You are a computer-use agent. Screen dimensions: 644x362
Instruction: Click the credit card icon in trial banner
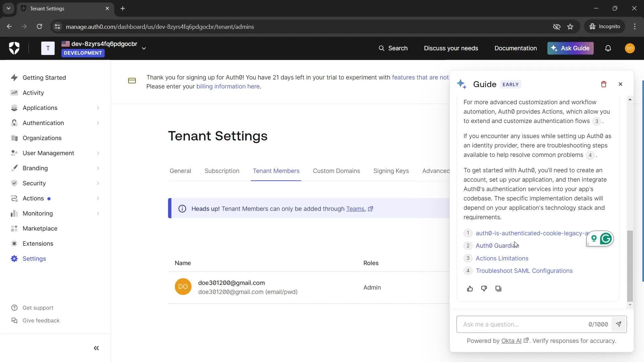pos(132,80)
